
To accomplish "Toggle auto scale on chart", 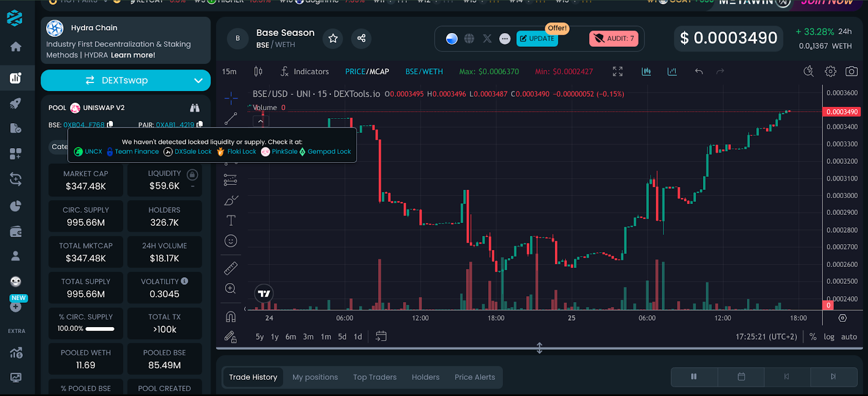I will click(849, 337).
